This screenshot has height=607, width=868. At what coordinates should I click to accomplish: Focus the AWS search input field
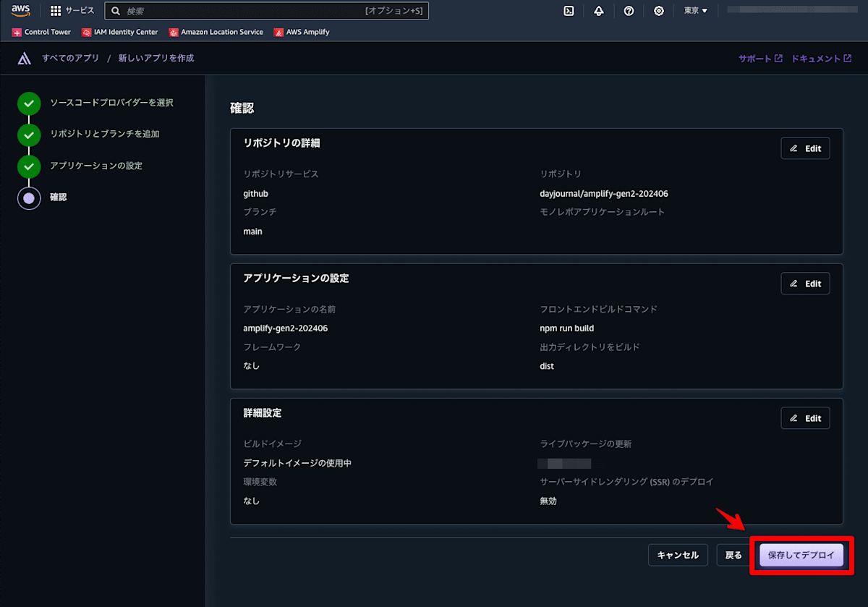[266, 11]
